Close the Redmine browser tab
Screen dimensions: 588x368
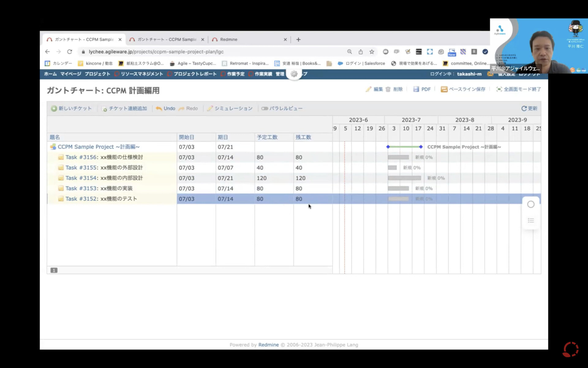click(285, 40)
